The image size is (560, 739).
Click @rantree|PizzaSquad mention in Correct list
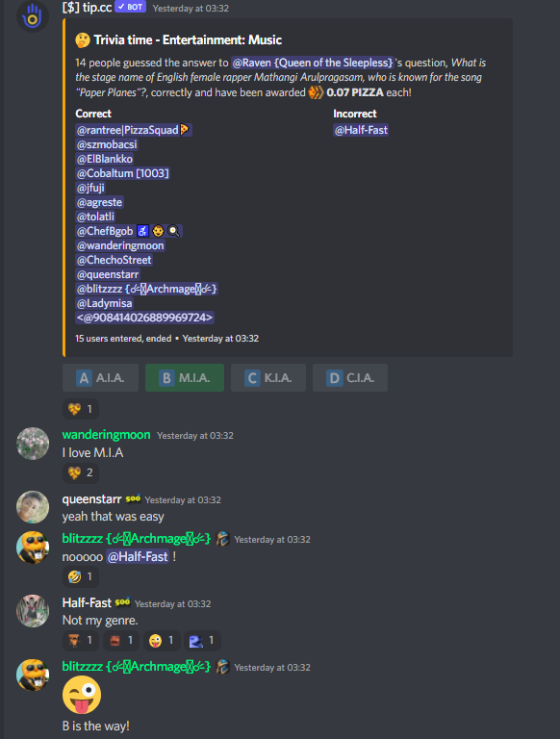coord(134,130)
